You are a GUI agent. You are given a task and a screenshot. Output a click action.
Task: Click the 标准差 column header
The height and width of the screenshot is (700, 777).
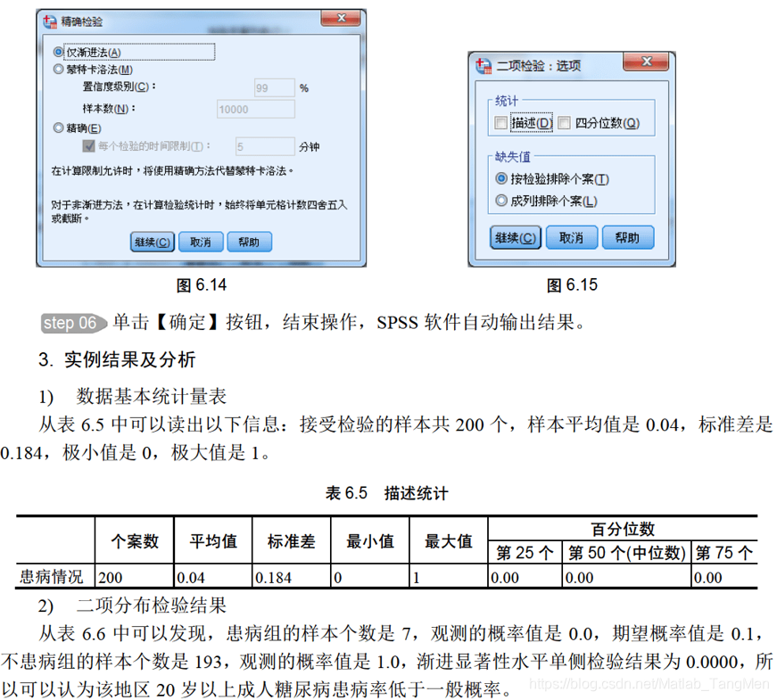point(292,541)
